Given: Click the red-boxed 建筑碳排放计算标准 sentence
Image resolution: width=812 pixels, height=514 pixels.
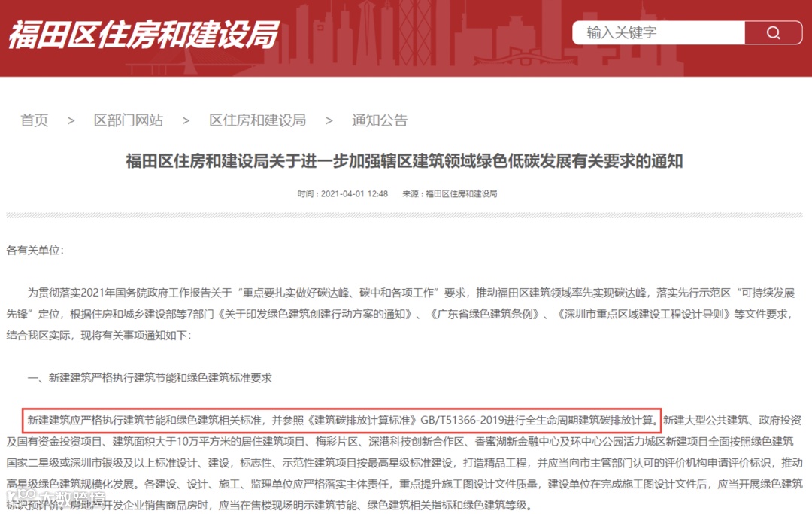Looking at the screenshot, I should [342, 420].
